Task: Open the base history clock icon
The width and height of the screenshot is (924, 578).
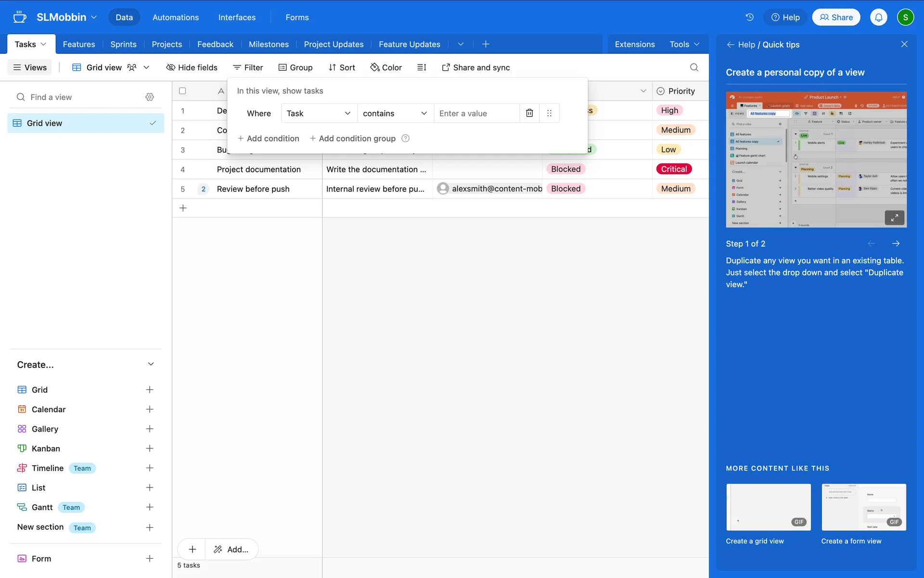Action: [x=749, y=17]
